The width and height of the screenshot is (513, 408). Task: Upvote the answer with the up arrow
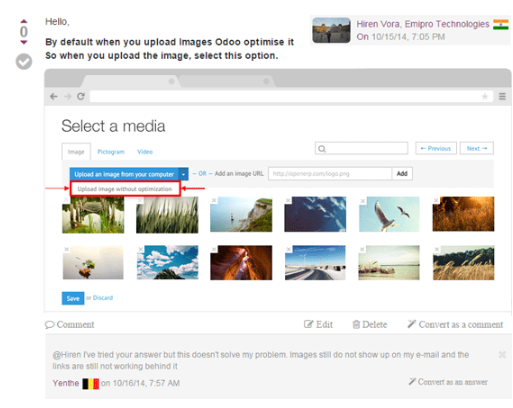[x=24, y=21]
